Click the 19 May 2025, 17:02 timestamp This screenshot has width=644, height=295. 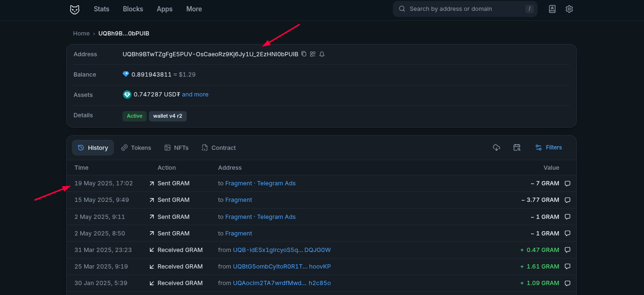(104, 183)
